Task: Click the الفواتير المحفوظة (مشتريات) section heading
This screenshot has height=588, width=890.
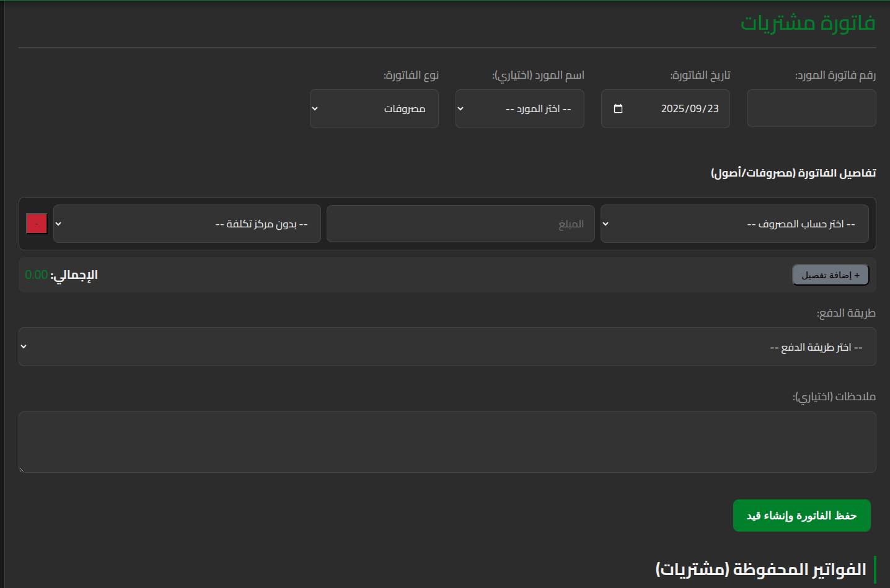Action: point(760,569)
